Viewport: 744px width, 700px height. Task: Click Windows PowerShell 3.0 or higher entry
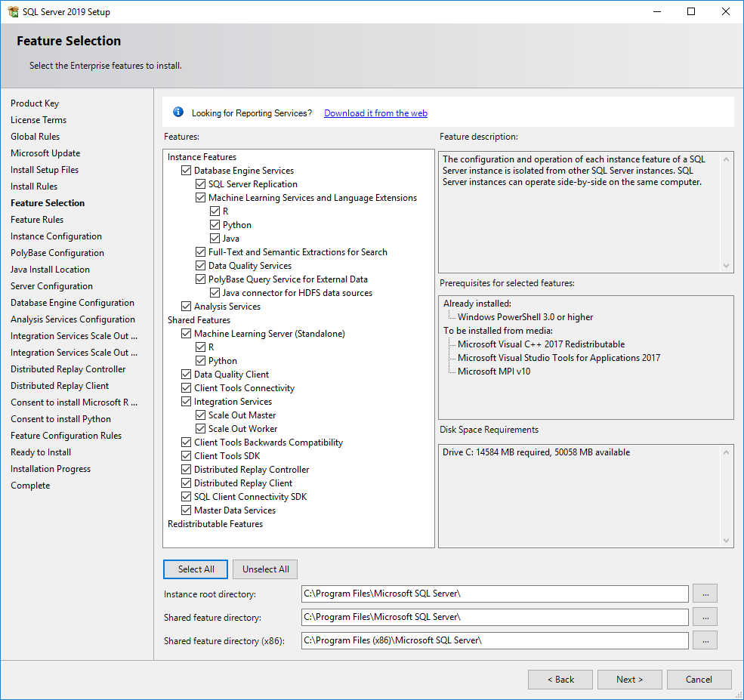coord(525,317)
